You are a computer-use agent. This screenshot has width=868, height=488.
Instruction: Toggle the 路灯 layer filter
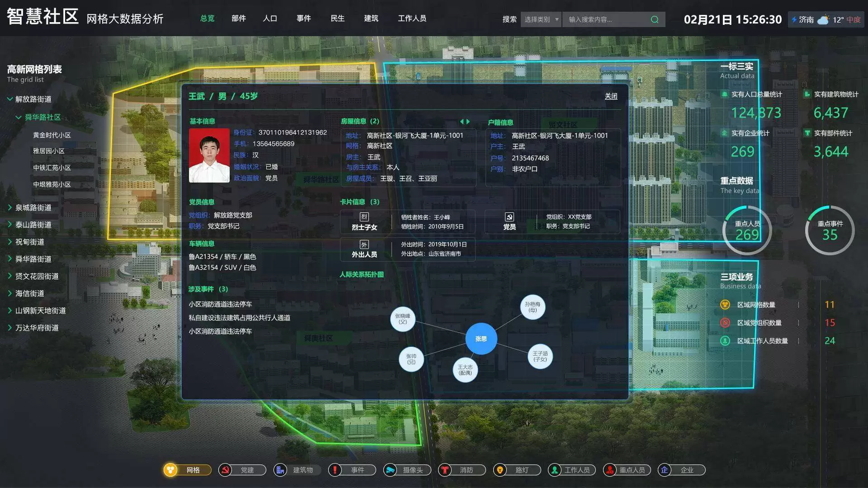coord(517,470)
